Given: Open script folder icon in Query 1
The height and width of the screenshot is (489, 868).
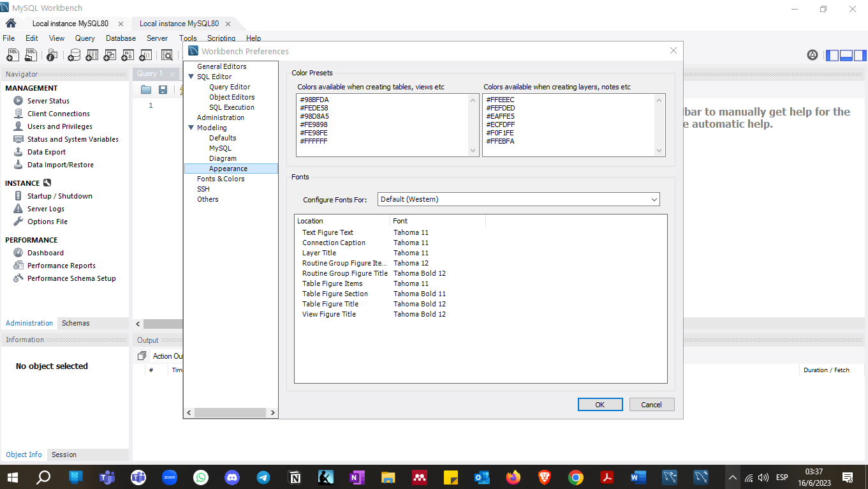Looking at the screenshot, I should pos(146,90).
